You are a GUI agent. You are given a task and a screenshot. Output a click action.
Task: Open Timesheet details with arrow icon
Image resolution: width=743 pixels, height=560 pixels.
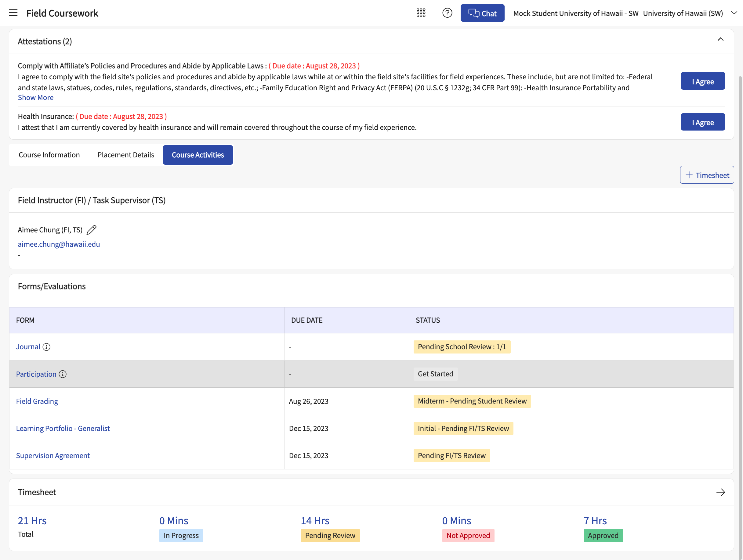(720, 492)
